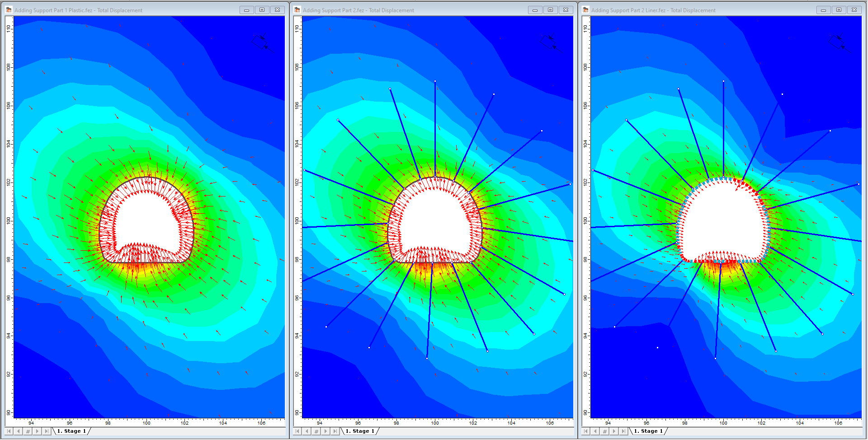Select the Stage 1 tab in Part 2 Liner window
868x440 pixels.
click(648, 431)
